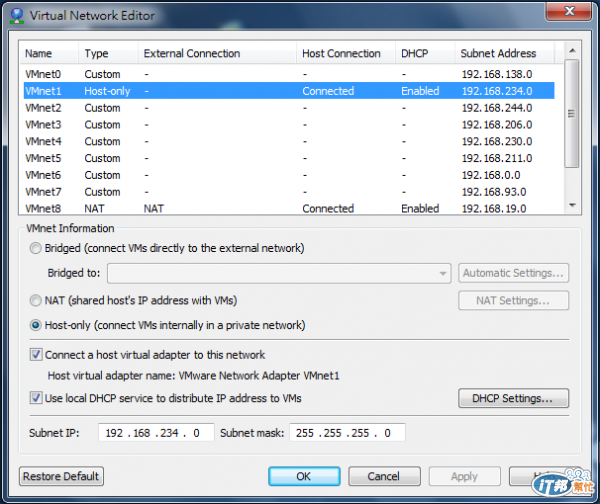Viewport: 600px width, 504px height.
Task: Click subnet address 192.168.206.0
Action: 497,125
